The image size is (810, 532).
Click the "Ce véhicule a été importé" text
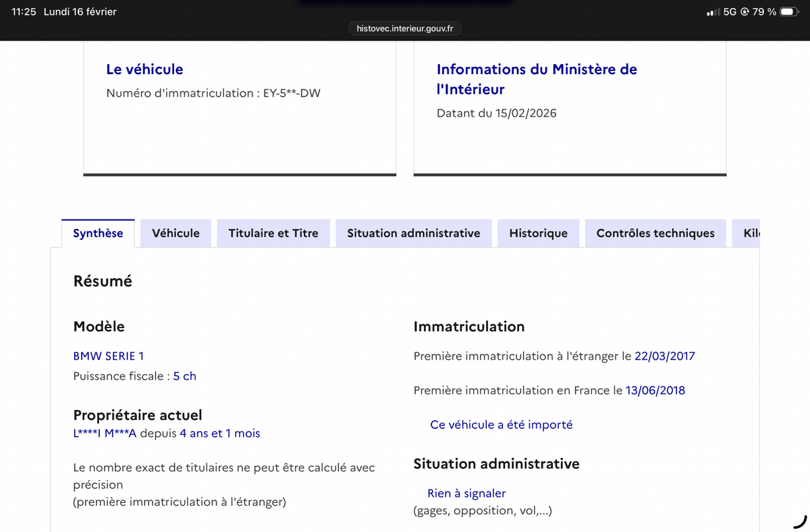[x=501, y=425]
